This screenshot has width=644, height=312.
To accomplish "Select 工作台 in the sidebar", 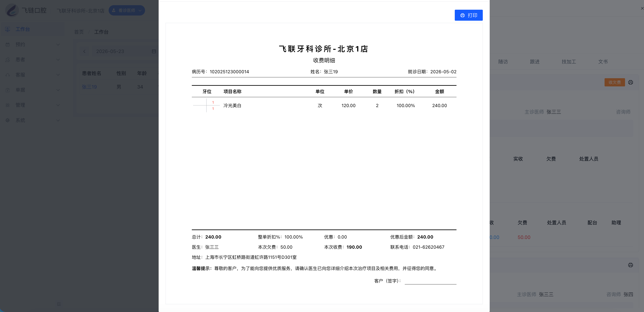I will tap(32, 29).
